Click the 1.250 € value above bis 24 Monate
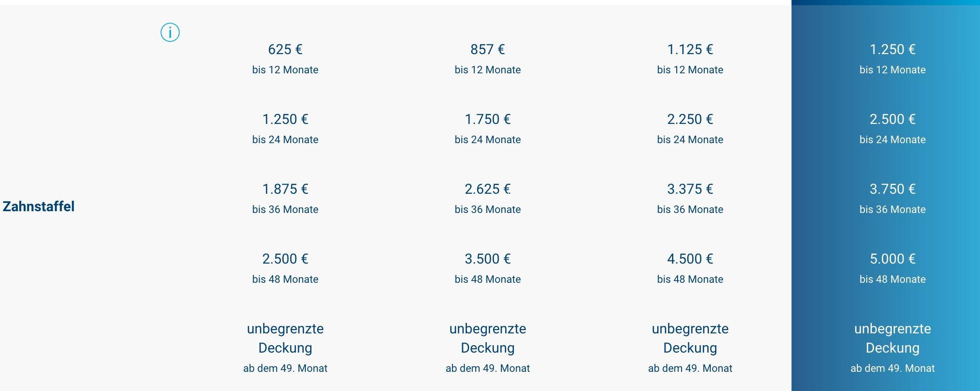Screen dimensions: 980x391 (x=285, y=119)
